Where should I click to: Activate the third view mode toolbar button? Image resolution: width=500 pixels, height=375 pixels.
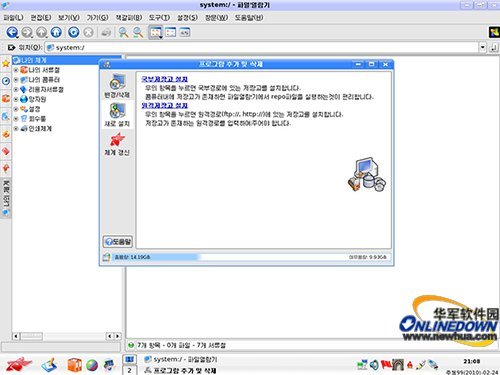pos(185,32)
